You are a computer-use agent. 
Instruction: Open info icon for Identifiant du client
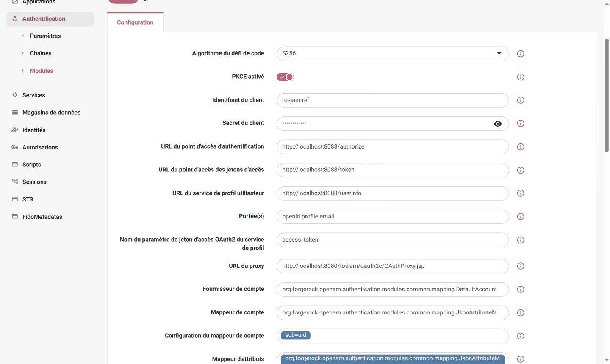[521, 100]
